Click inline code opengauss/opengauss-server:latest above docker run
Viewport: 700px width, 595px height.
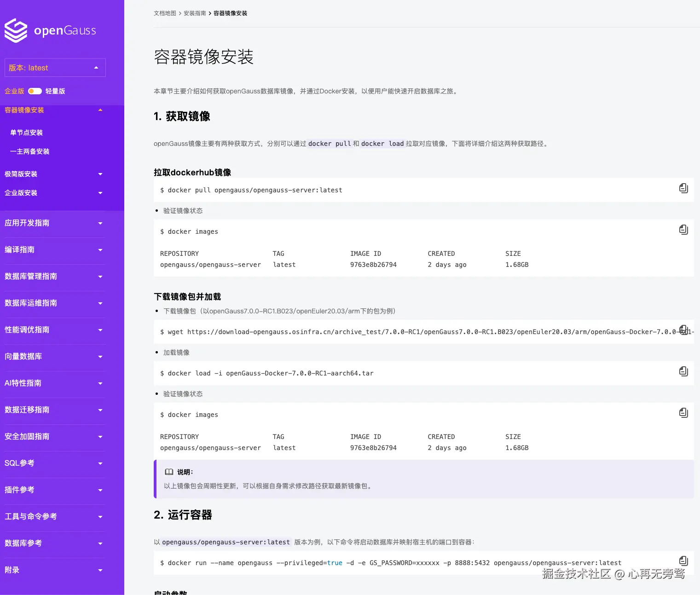click(x=226, y=542)
